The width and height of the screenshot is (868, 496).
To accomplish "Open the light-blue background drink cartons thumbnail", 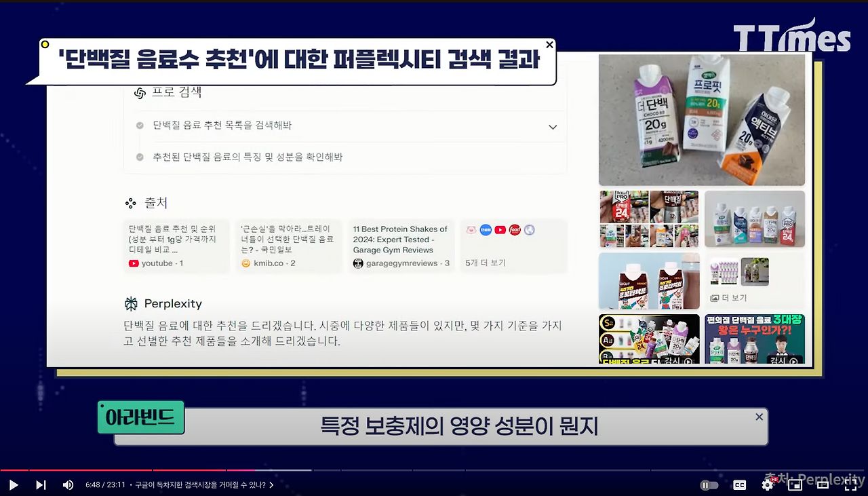I will (649, 281).
